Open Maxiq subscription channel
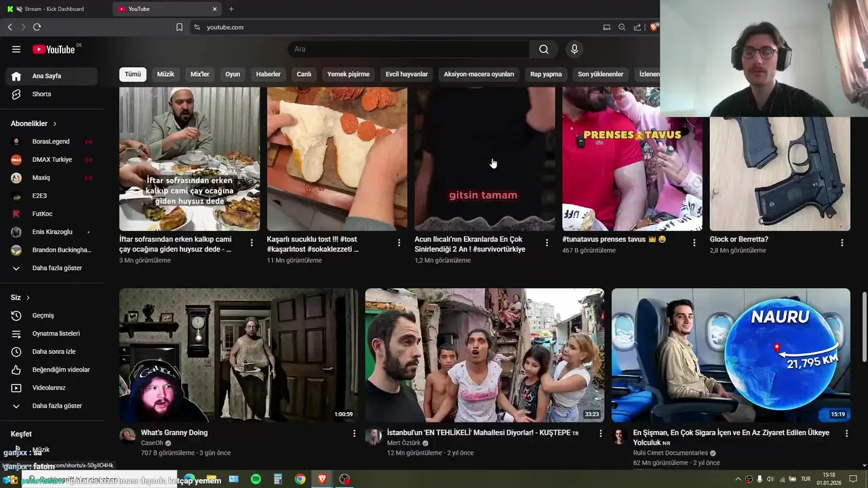Image resolution: width=868 pixels, height=488 pixels. (x=52, y=178)
